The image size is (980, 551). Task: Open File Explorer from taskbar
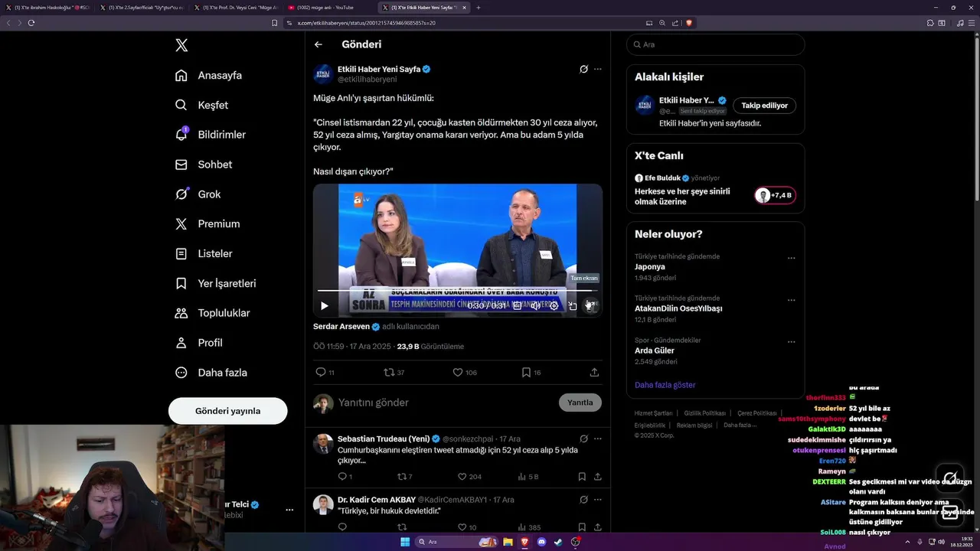pos(508,542)
